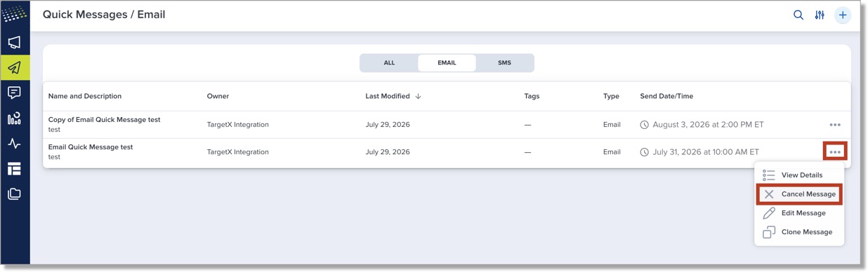Click August 3, 2026 at 2:00 PM ET

[x=708, y=125]
